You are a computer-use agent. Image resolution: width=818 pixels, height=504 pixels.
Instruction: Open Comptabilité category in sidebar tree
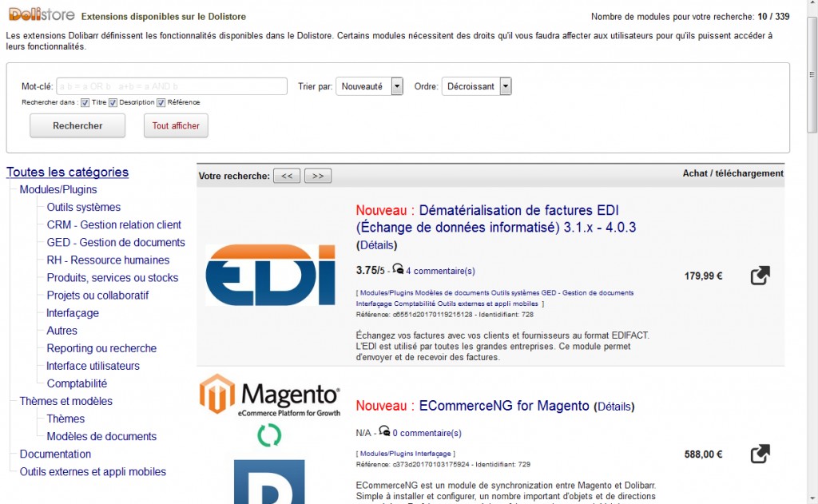[77, 383]
